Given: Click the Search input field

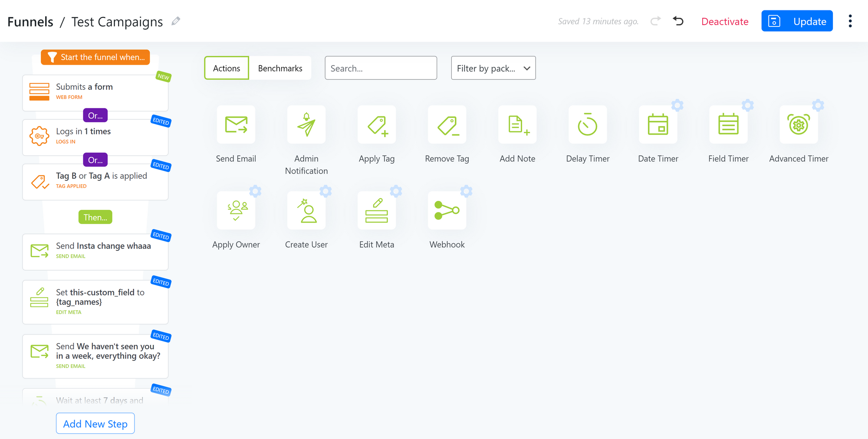Looking at the screenshot, I should [381, 68].
